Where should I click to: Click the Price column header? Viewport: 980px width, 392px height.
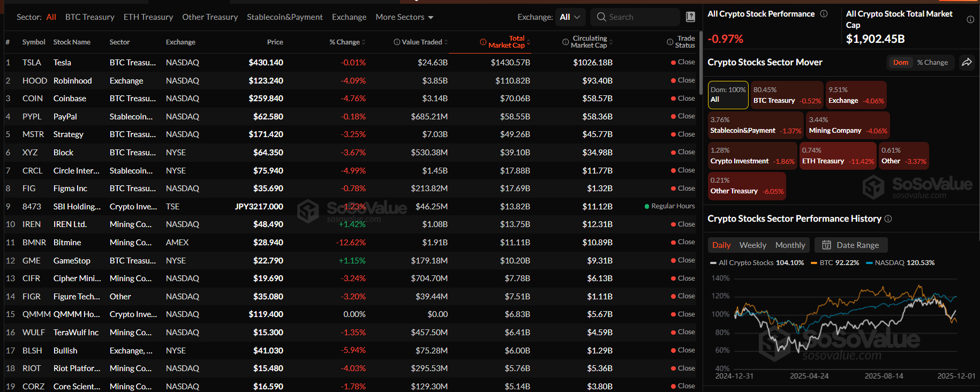[275, 42]
